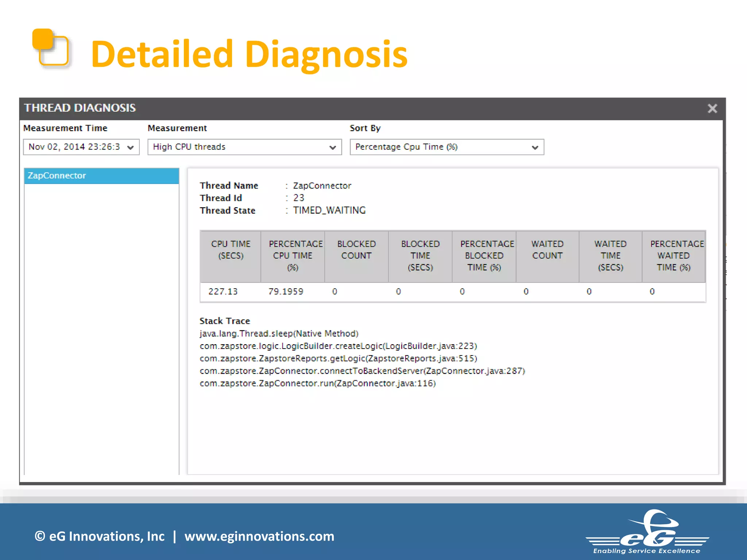Click the eG Innovations logo
This screenshot has height=560, width=747.
[x=647, y=532]
